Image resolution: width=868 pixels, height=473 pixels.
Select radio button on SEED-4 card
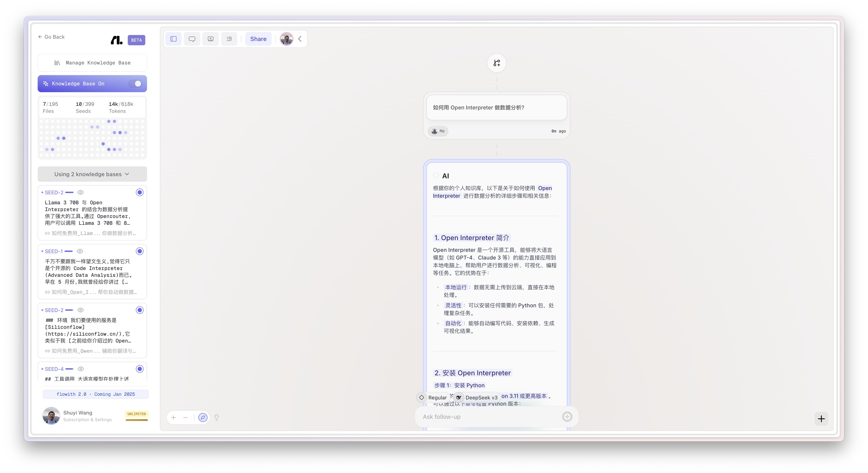pos(140,369)
